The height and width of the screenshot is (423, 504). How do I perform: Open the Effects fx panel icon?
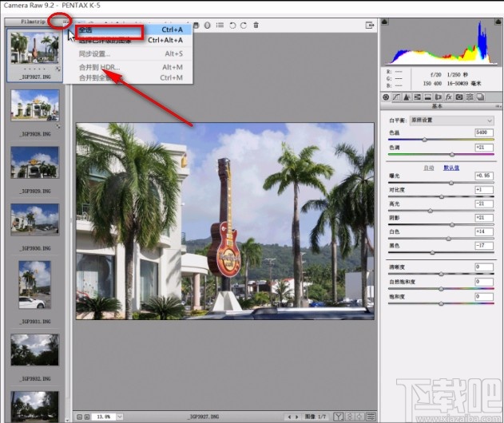[x=449, y=97]
